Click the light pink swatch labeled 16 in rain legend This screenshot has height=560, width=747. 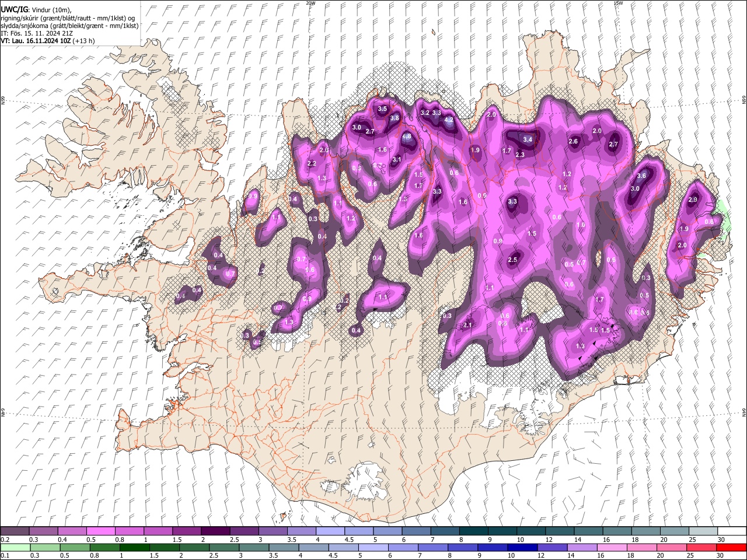612,547
